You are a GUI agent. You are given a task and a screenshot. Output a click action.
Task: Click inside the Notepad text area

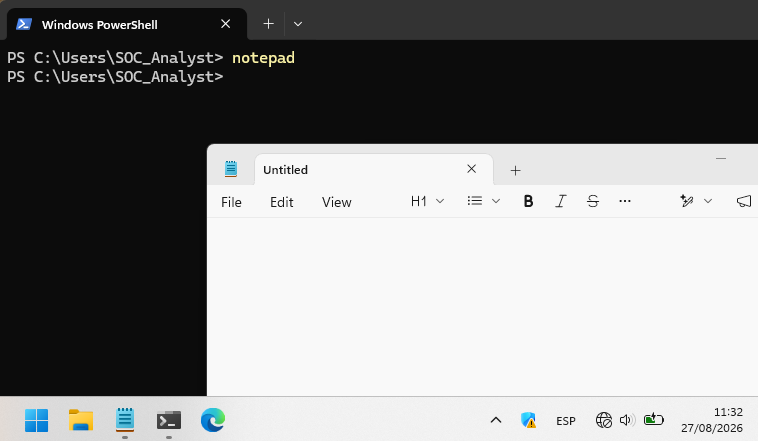(x=482, y=307)
